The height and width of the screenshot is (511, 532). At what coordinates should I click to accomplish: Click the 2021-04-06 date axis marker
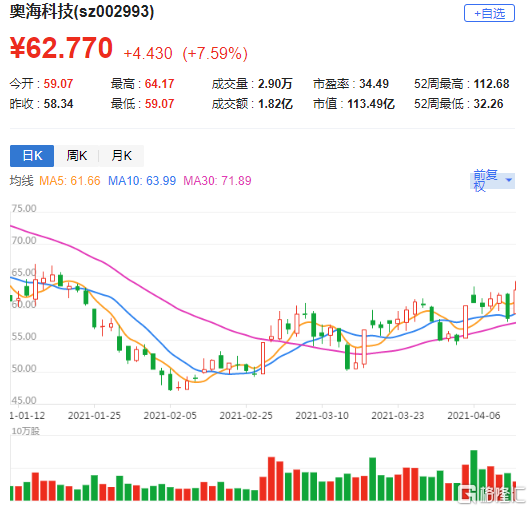click(x=474, y=415)
